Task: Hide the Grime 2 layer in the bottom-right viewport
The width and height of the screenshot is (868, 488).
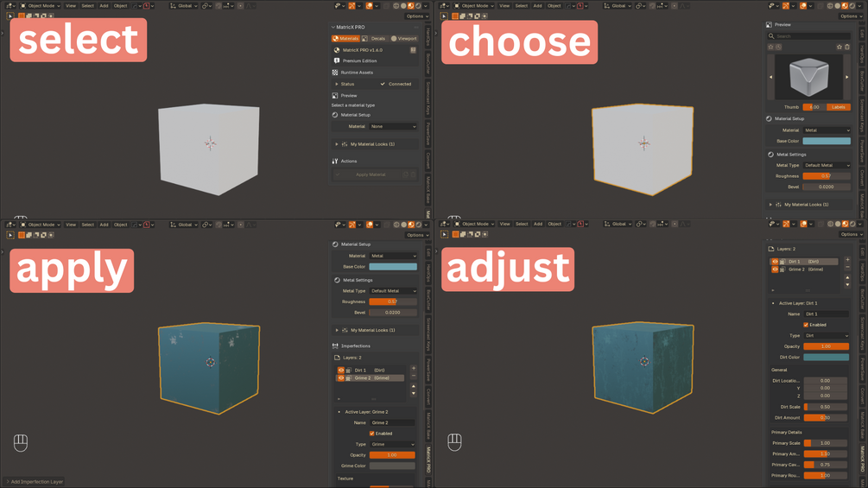Action: click(x=775, y=269)
